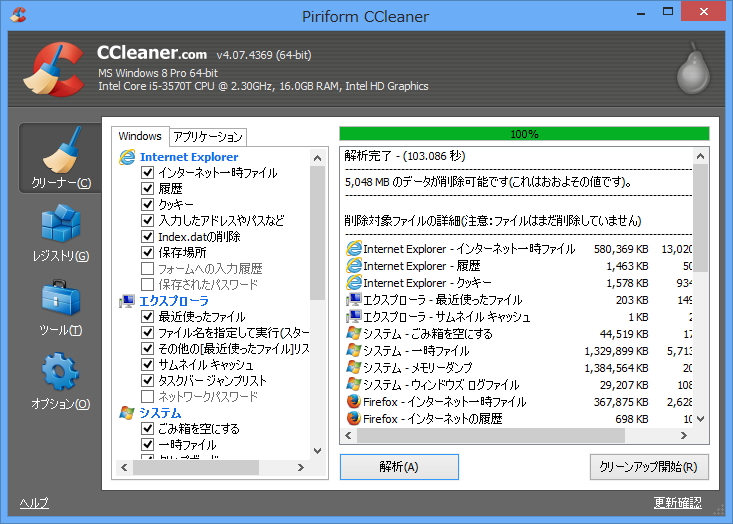
Task: Uncheck ごみ箱を空にする checkbox
Action: 147,429
